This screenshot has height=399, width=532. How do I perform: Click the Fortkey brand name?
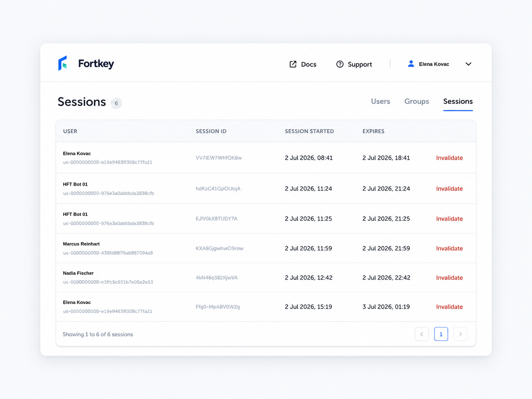point(96,64)
